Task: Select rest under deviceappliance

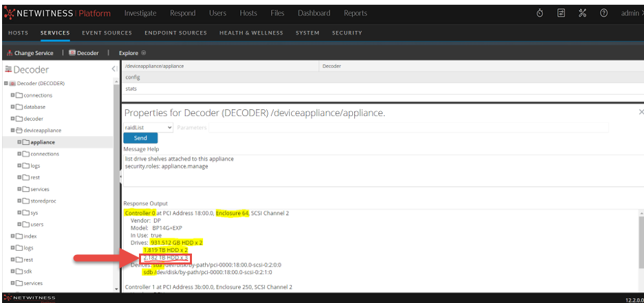Action: pos(35,177)
